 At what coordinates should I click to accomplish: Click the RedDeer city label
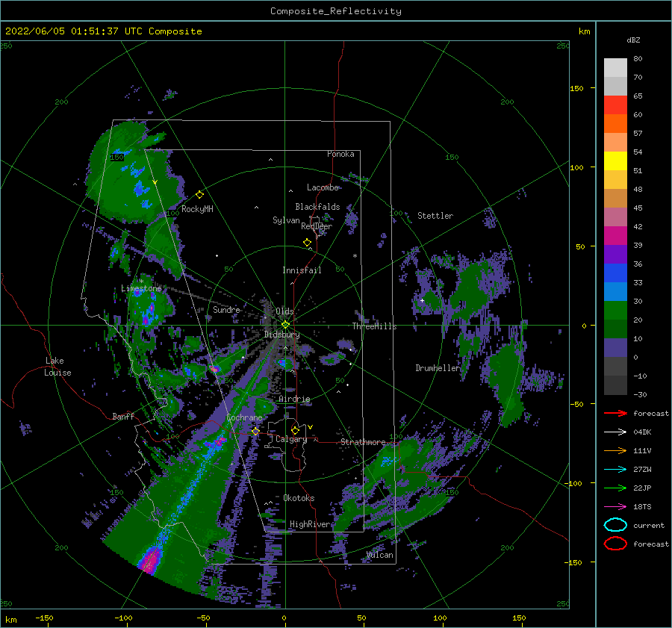(x=317, y=226)
